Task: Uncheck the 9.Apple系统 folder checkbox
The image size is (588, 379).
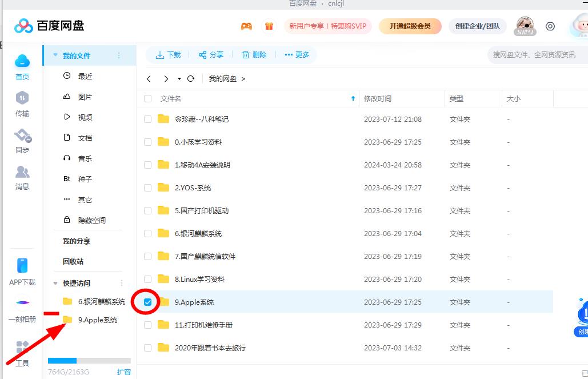Action: point(147,302)
